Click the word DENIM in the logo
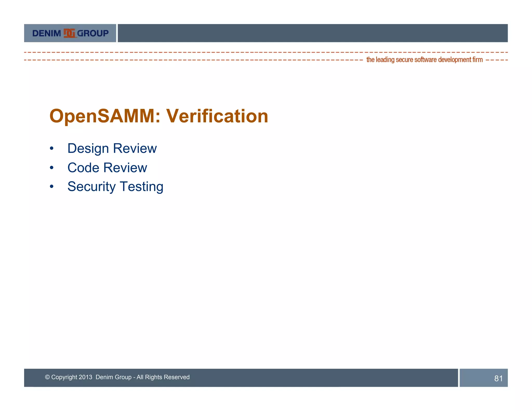 point(46,33)
